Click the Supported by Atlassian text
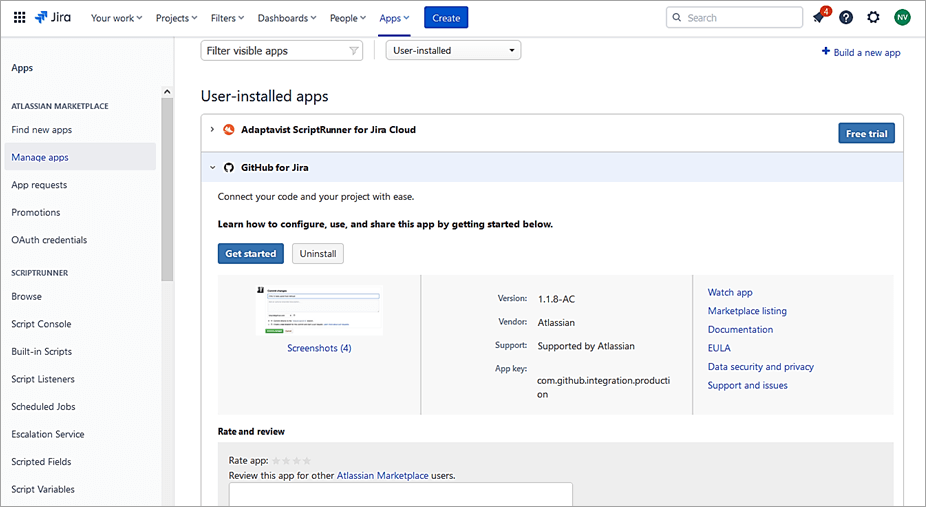The height and width of the screenshot is (507, 926). [586, 346]
